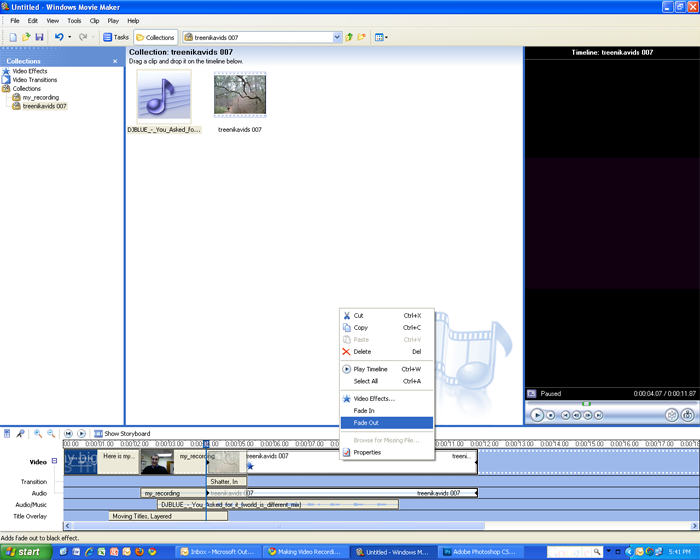Click the Narrate Timeline microphone icon
The image size is (700, 560).
20,434
